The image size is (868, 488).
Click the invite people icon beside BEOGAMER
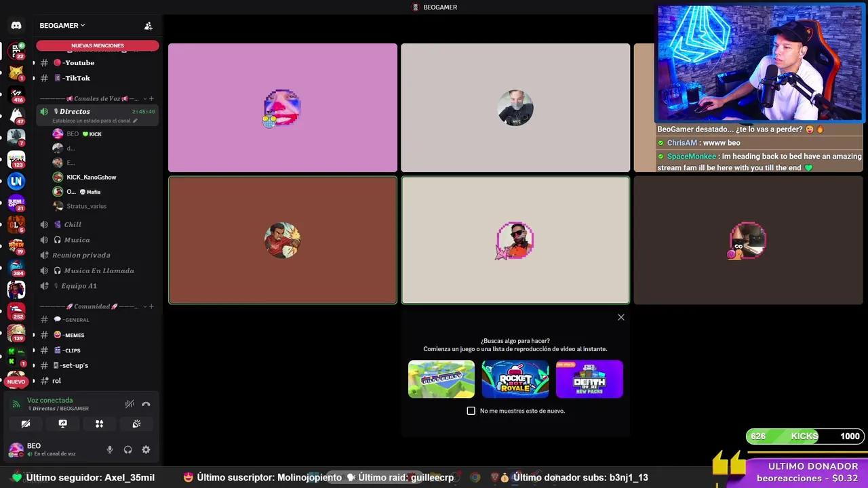click(148, 26)
